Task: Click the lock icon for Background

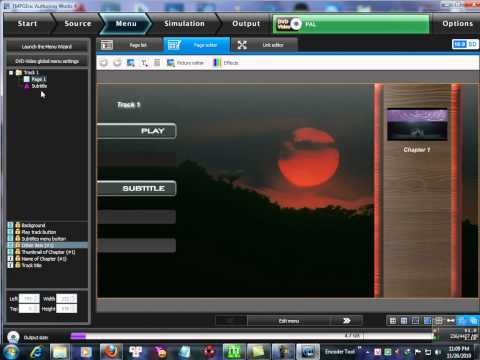Action: pyautogui.click(x=18, y=225)
